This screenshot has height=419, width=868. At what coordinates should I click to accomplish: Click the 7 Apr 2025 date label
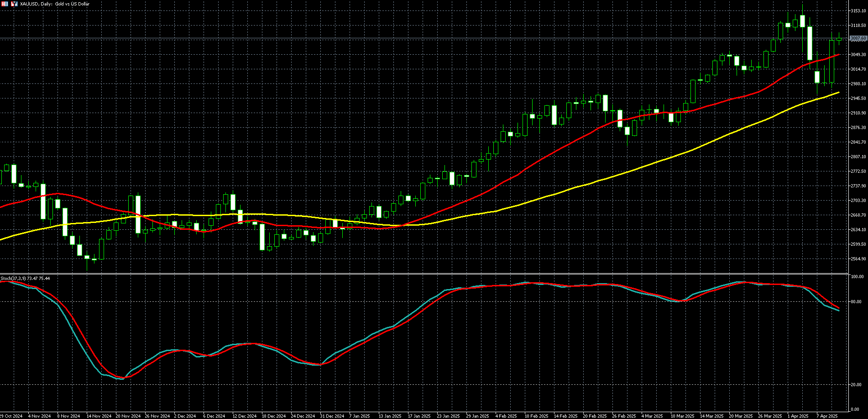(x=827, y=416)
